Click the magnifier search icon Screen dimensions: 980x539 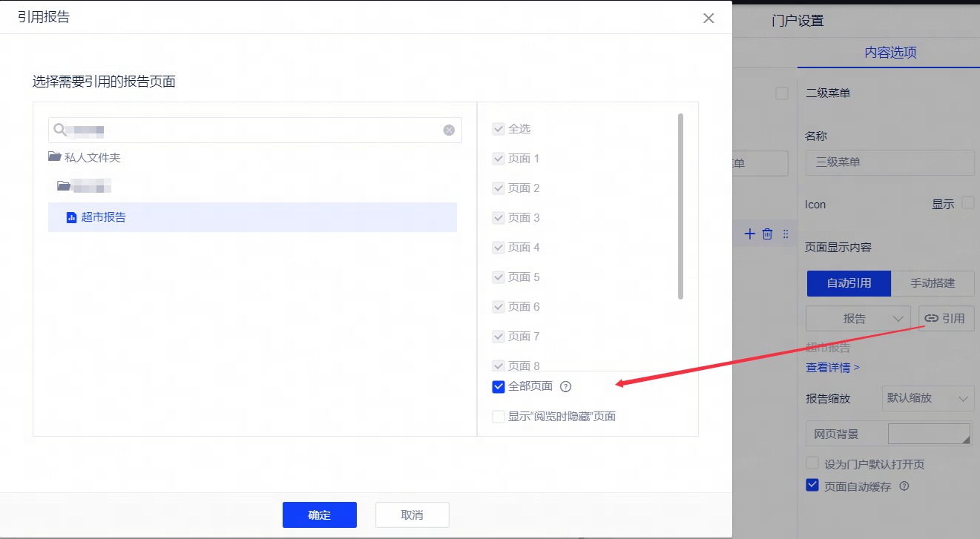[59, 130]
